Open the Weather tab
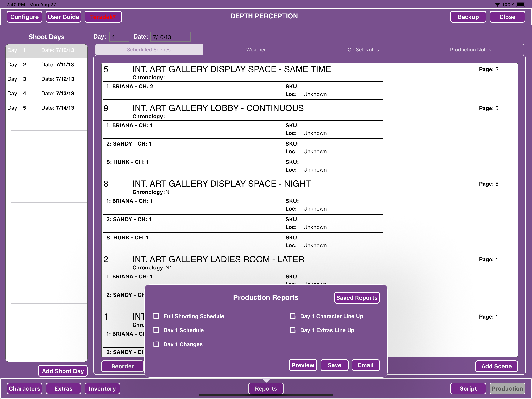Viewport: 532px width, 399px height. coord(256,49)
